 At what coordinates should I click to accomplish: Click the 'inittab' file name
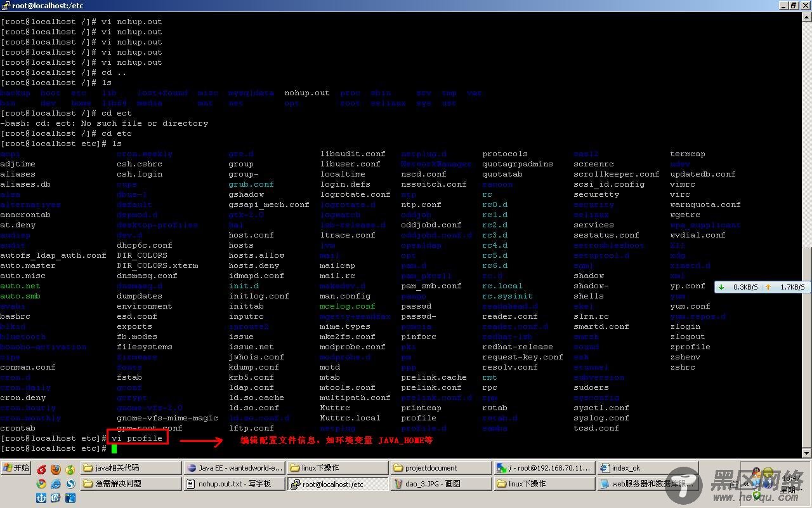(246, 306)
